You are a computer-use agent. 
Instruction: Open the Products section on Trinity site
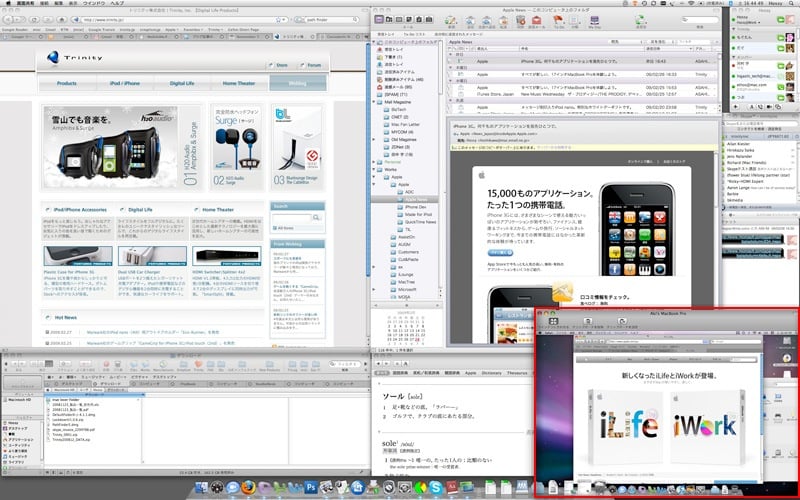(67, 83)
